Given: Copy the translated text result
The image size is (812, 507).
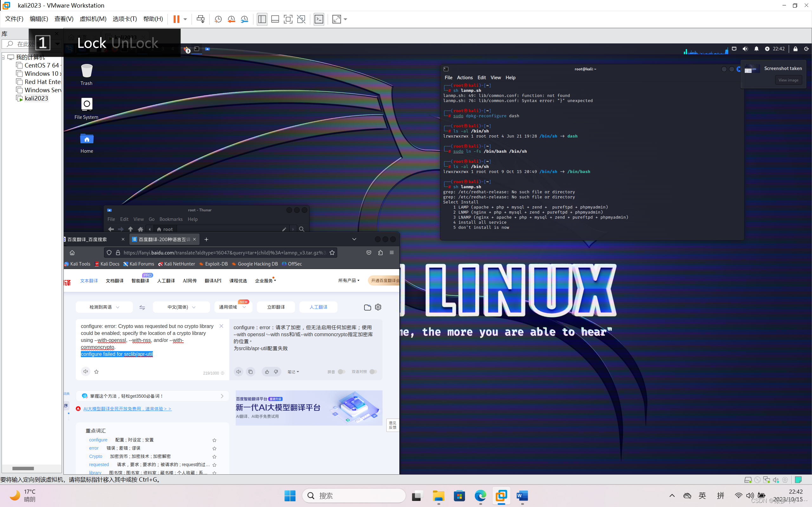Looking at the screenshot, I should tap(250, 371).
